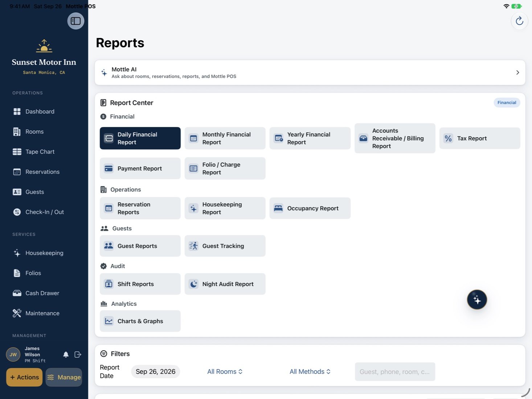532x399 pixels.
Task: Click the Tax Report percent icon
Action: (x=448, y=138)
